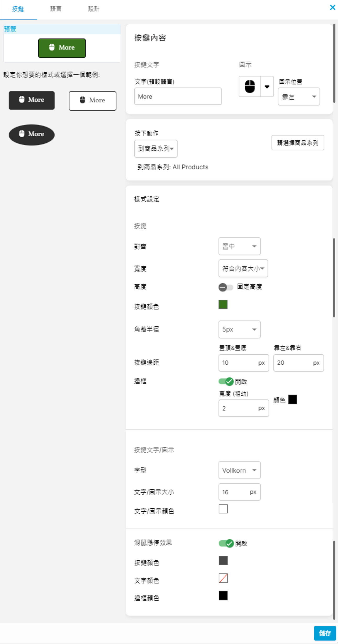Viewport: 338px width, 644px height.
Task: Switch to the 設計 tab
Action: (94, 9)
